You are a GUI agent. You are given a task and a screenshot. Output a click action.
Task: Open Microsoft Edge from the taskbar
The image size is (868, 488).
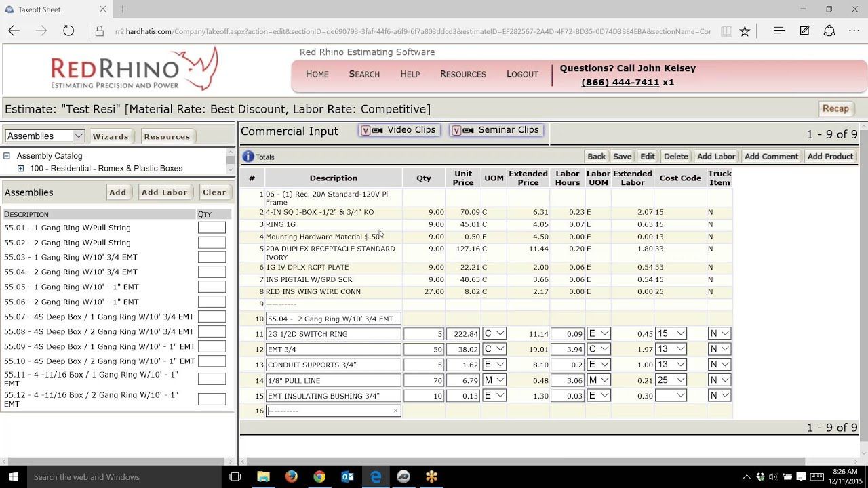point(376,476)
